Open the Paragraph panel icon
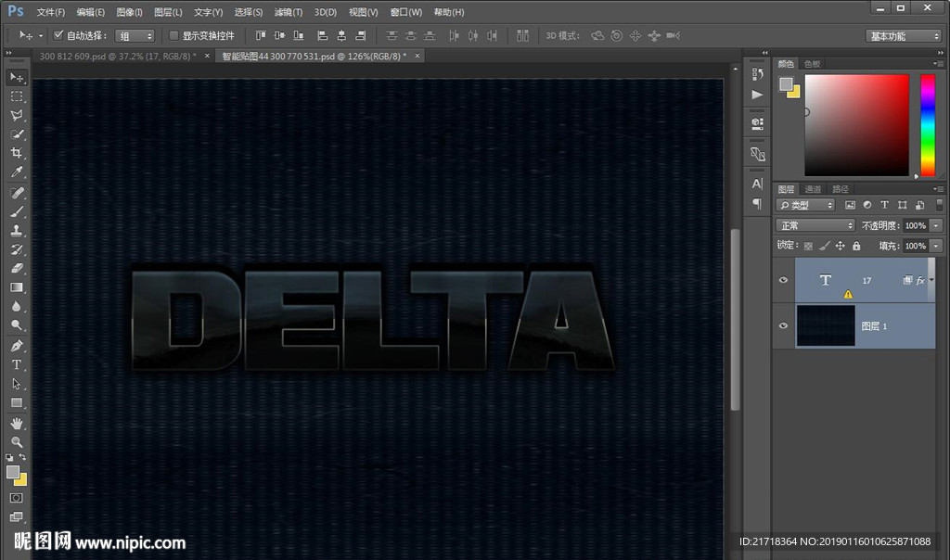The width and height of the screenshot is (950, 560). [757, 204]
